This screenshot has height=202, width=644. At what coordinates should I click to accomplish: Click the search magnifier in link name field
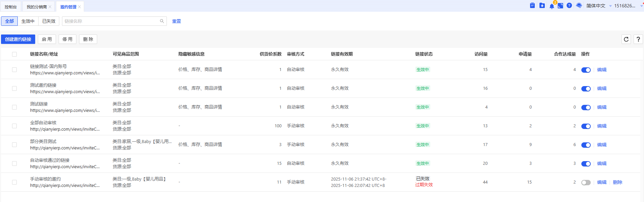click(162, 21)
